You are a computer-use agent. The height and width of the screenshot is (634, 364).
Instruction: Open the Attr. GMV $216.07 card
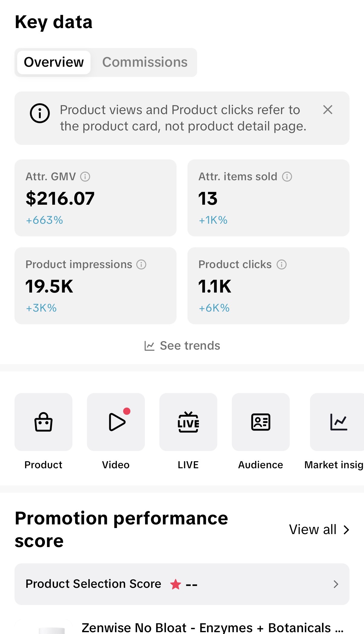point(95,198)
